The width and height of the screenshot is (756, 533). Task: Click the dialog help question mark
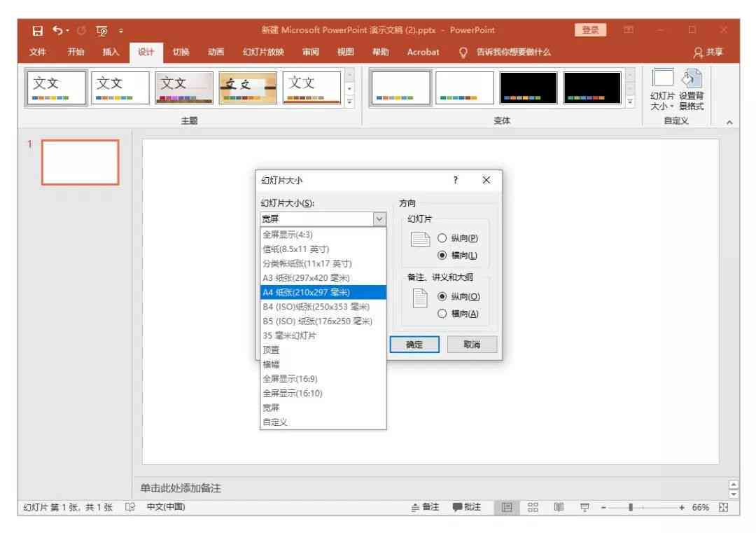click(456, 180)
